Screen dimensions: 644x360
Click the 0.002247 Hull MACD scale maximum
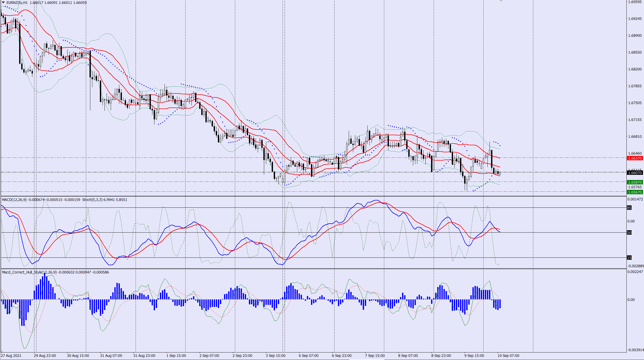pyautogui.click(x=635, y=272)
